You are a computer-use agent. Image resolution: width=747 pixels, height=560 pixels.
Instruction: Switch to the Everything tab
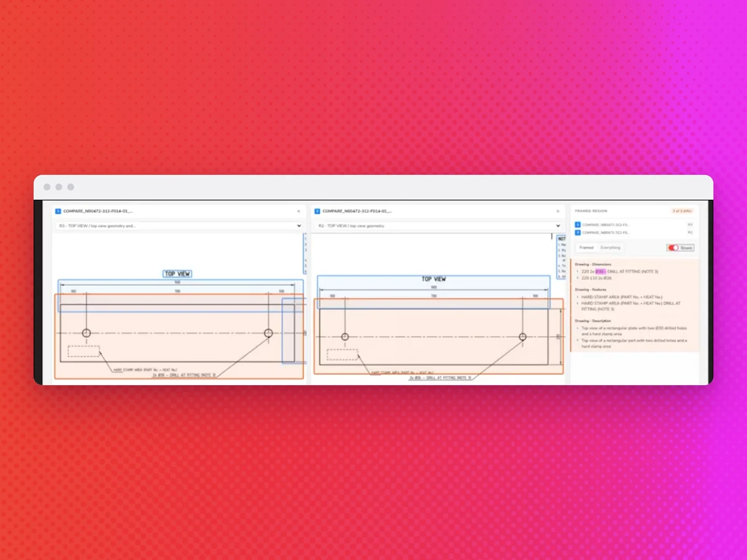pyautogui.click(x=610, y=248)
